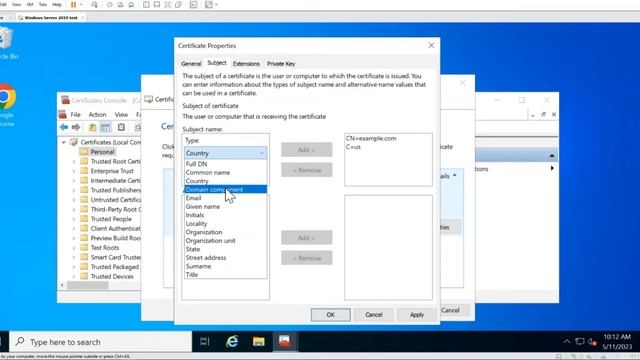This screenshot has height=360, width=640.
Task: Click the Send Ctrl+Alt+Del toolbar icon
Action: 95,5
